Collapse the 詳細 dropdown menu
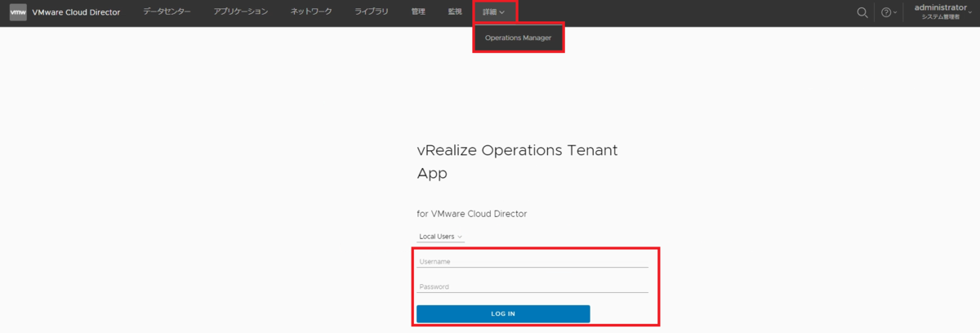 (x=494, y=12)
